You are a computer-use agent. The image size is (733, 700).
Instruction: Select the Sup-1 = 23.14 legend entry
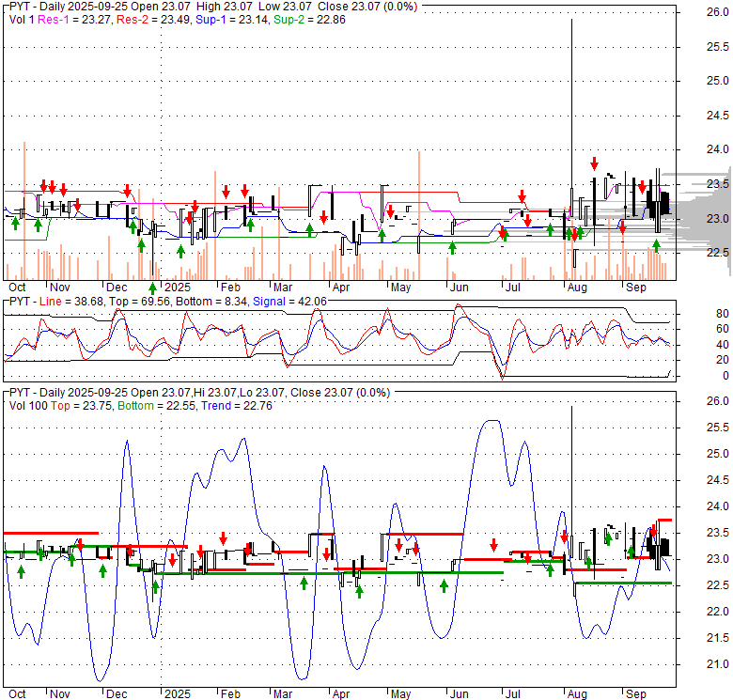232,20
